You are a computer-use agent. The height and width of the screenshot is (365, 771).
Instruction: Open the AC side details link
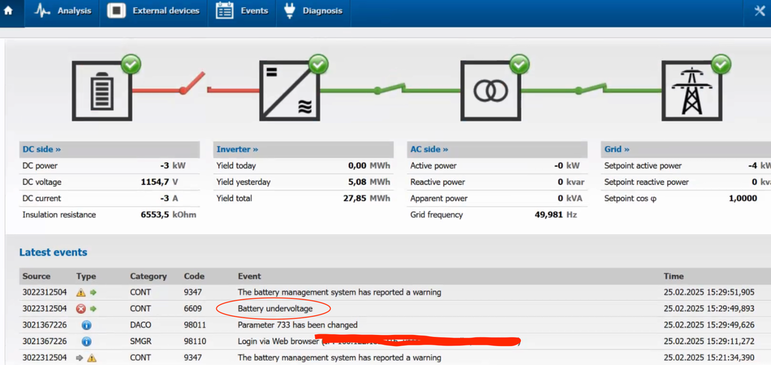pyautogui.click(x=429, y=149)
